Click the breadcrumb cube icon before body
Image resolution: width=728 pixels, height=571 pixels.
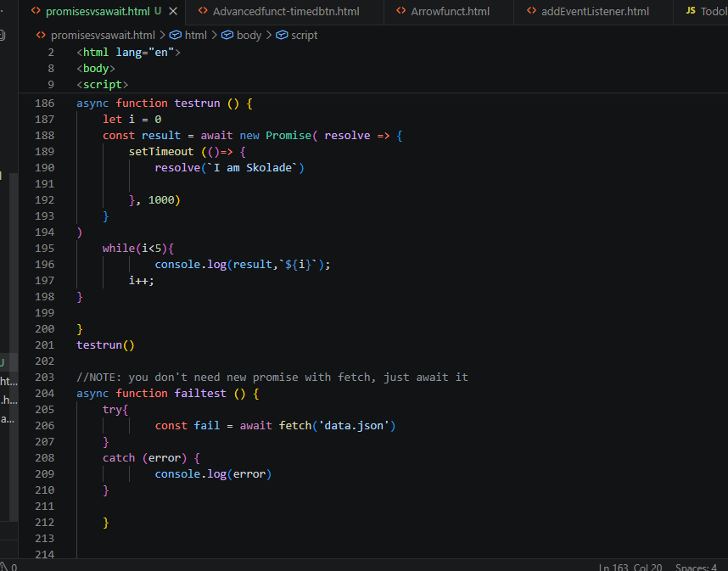click(x=227, y=36)
